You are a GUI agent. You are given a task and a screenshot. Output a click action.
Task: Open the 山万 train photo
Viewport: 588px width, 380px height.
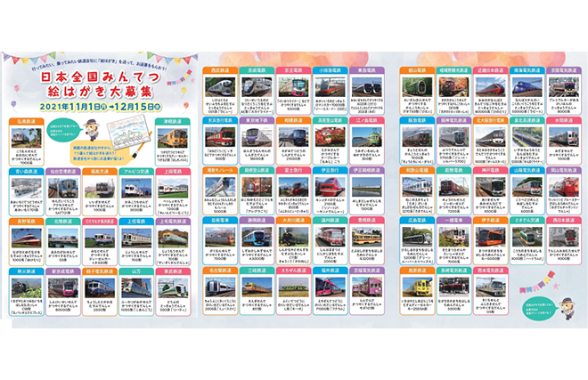(136, 288)
